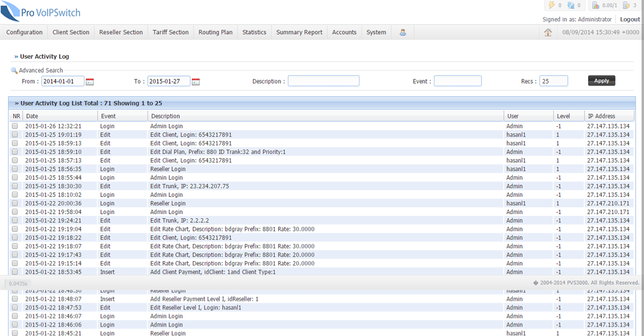Click the Insert event at 18:48:07

coord(107,299)
